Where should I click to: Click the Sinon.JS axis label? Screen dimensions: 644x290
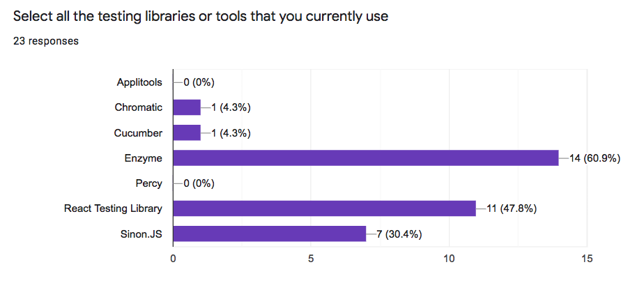pos(141,234)
